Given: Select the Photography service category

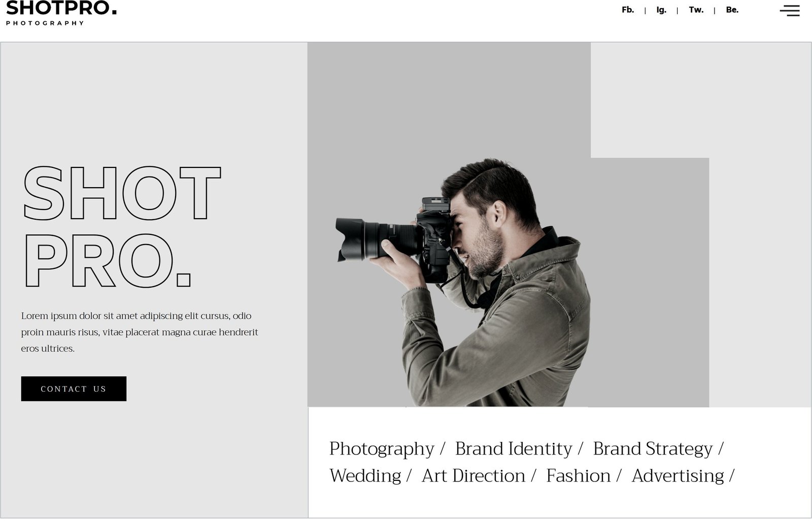Looking at the screenshot, I should (382, 449).
